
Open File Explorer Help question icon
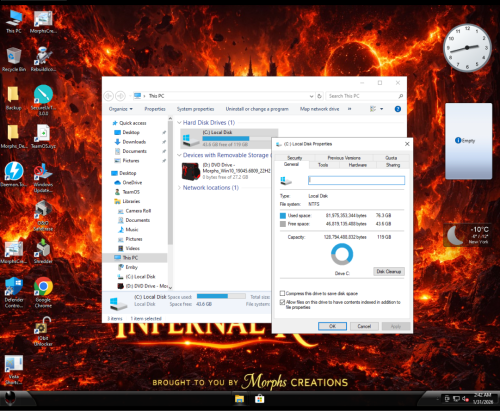(398, 109)
